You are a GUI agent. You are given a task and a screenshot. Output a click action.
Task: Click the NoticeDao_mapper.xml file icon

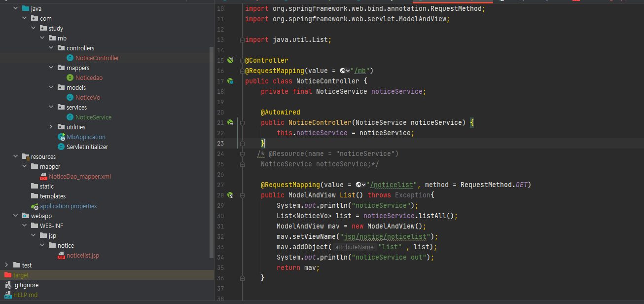click(x=44, y=176)
